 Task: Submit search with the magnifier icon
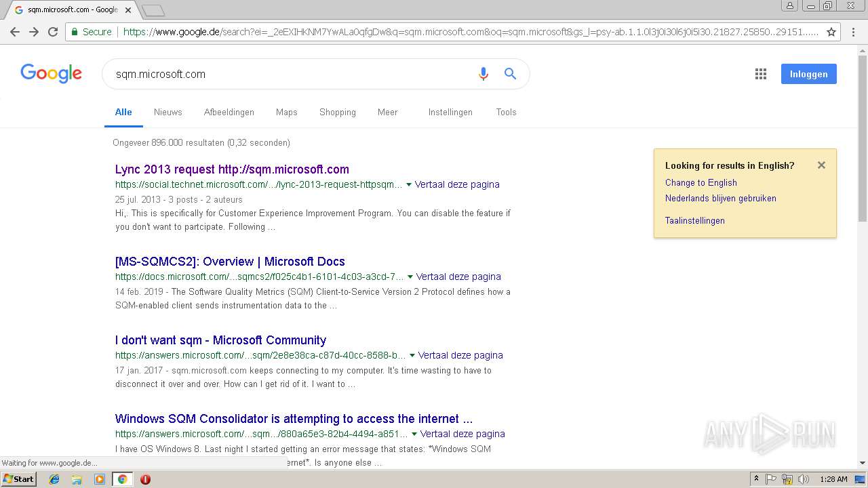510,74
